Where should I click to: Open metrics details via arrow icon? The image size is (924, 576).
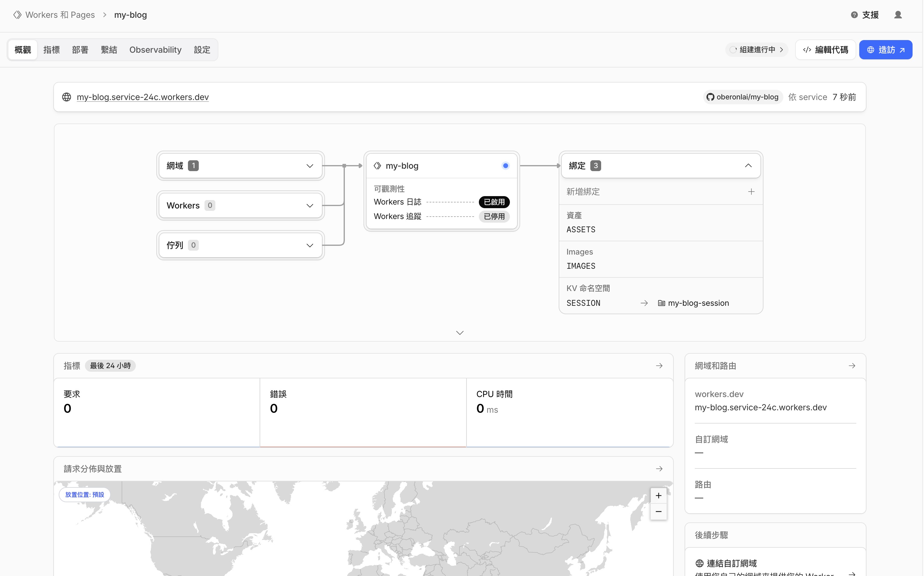[659, 366]
